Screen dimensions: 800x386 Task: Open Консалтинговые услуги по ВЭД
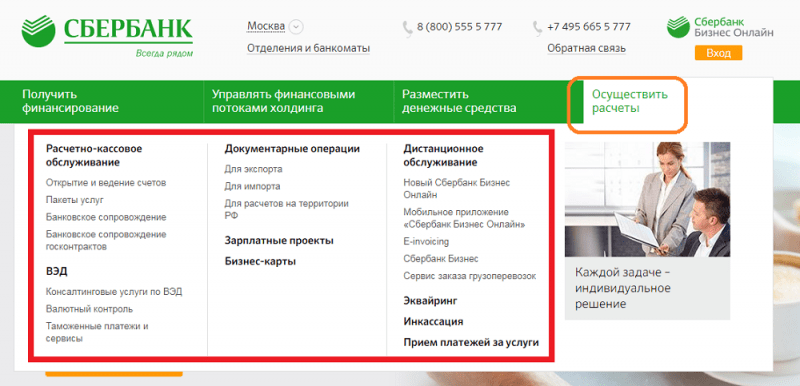114,292
